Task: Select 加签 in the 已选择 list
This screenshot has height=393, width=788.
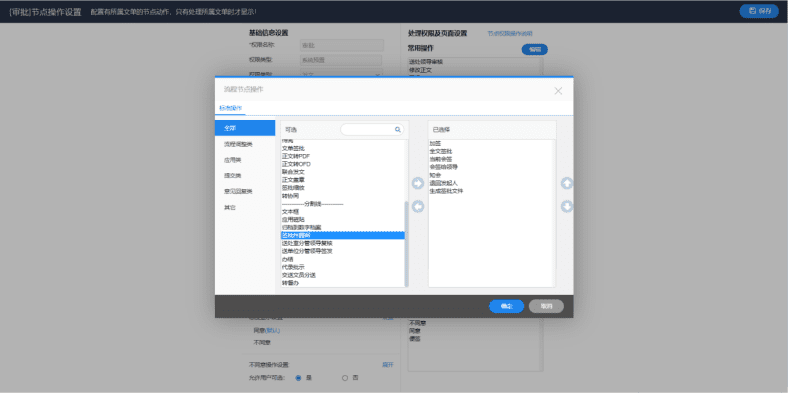Action: pos(490,143)
